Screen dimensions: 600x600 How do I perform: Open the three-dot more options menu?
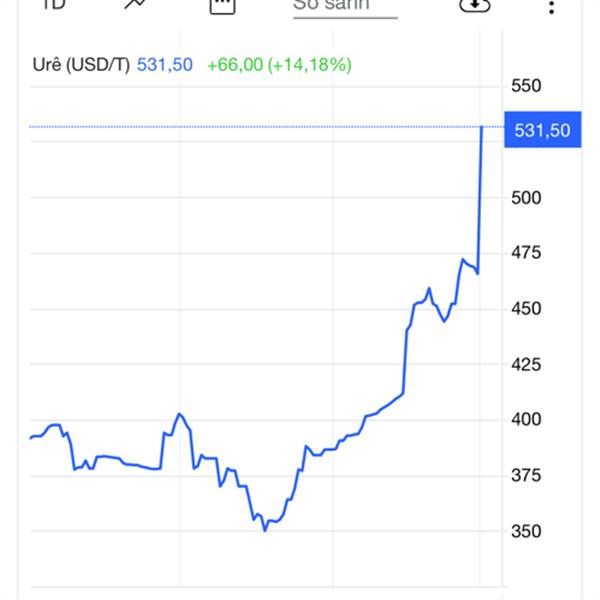click(551, 5)
